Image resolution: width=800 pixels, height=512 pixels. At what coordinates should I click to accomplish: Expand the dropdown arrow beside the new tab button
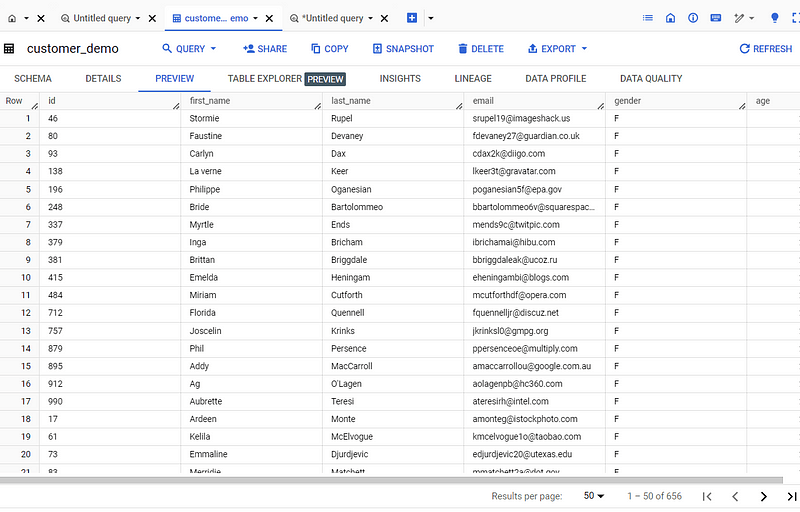pyautogui.click(x=431, y=18)
